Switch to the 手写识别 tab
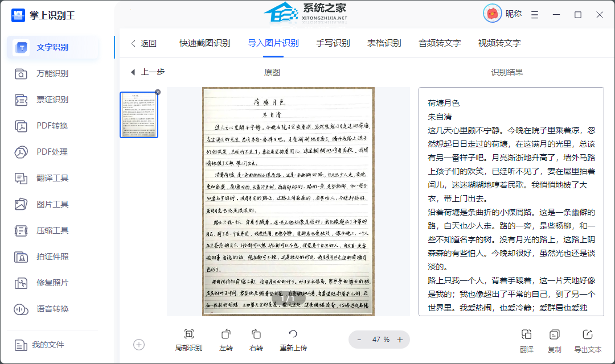This screenshot has height=364, width=615. (333, 43)
